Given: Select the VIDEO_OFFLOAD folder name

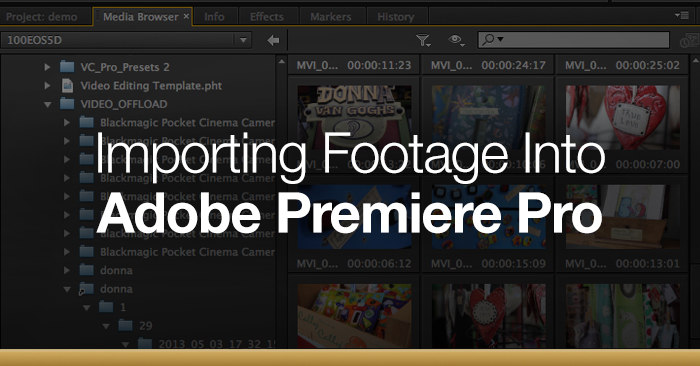Looking at the screenshot, I should (124, 104).
